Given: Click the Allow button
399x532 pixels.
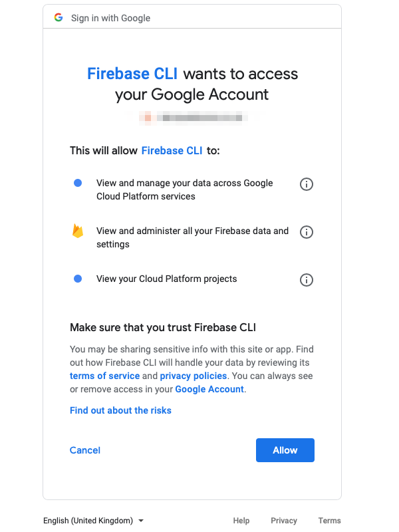Looking at the screenshot, I should 285,450.
